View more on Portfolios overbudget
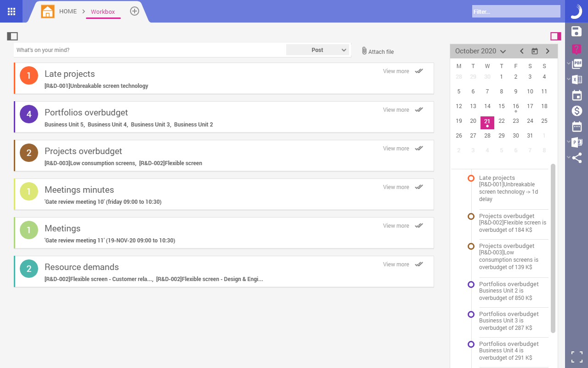588x368 pixels. 396,109
